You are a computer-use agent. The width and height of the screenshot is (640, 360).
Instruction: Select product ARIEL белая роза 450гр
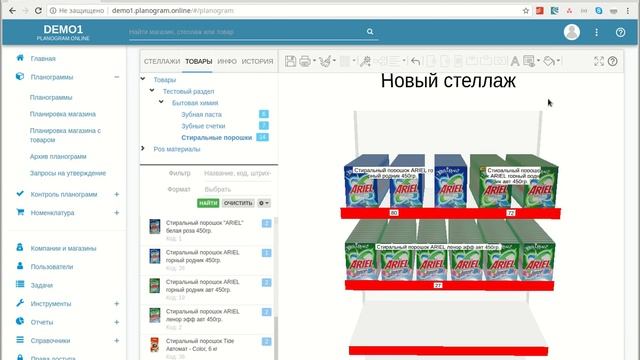[207, 231]
